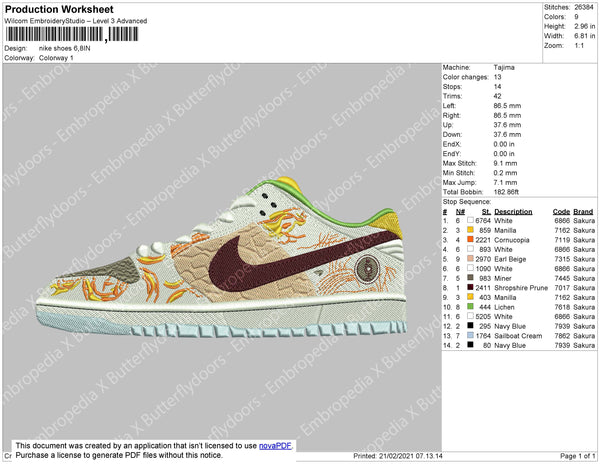Click the Lichen description text
This screenshot has width=600, height=464.
[x=504, y=307]
